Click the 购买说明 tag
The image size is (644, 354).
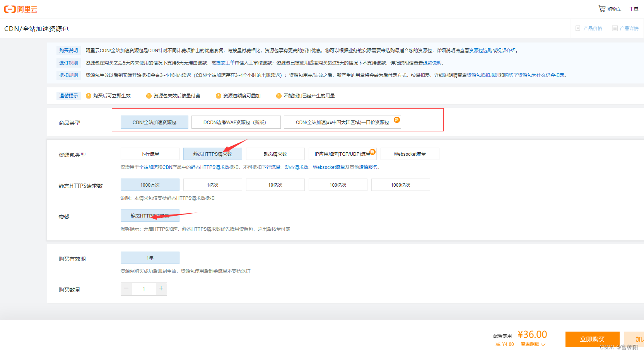(x=68, y=51)
